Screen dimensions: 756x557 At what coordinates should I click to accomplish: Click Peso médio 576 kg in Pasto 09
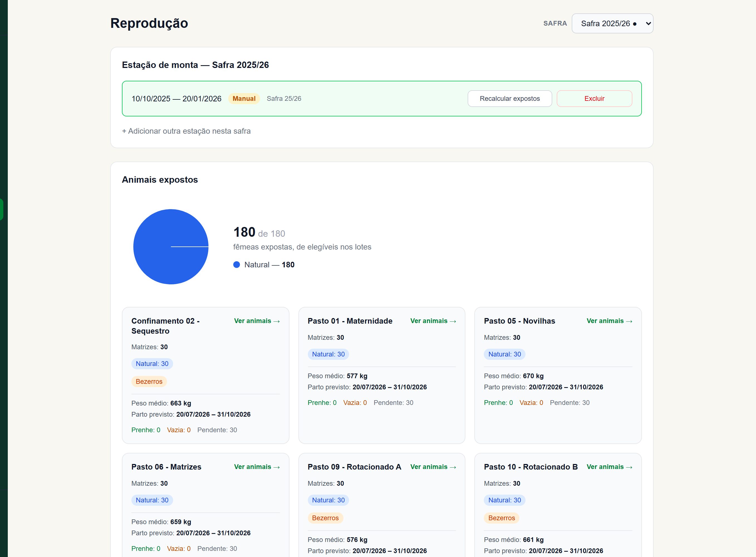[x=337, y=540]
